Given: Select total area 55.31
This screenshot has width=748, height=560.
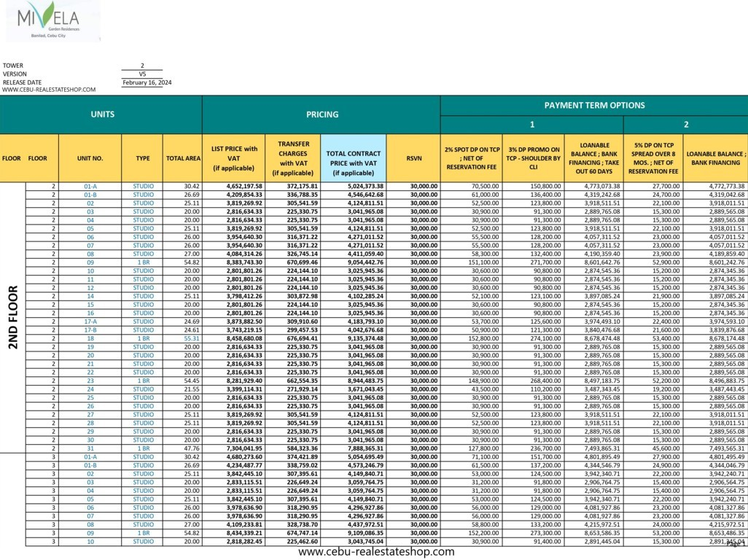Looking at the screenshot, I should tap(192, 338).
